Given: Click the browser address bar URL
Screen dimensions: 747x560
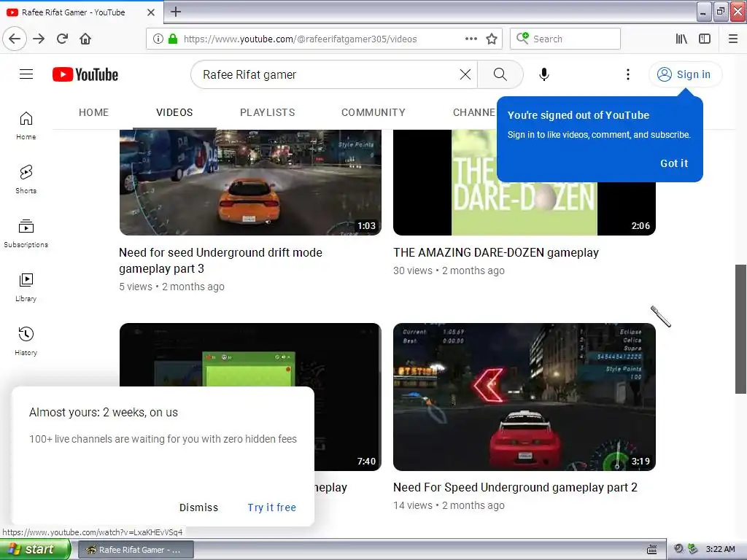Looking at the screenshot, I should coord(300,39).
